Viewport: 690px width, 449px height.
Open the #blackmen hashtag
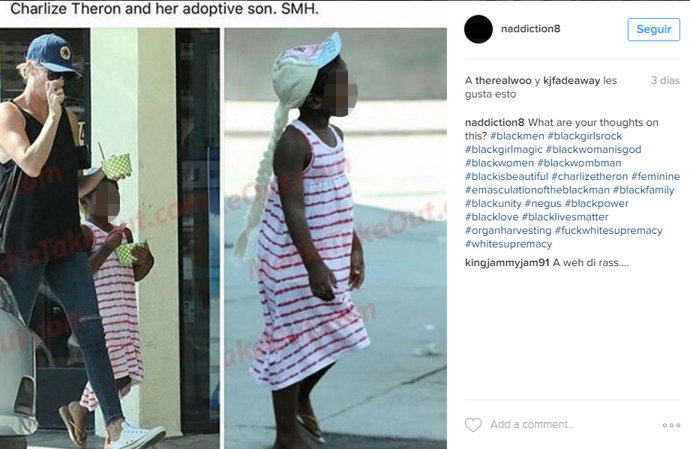(x=517, y=136)
